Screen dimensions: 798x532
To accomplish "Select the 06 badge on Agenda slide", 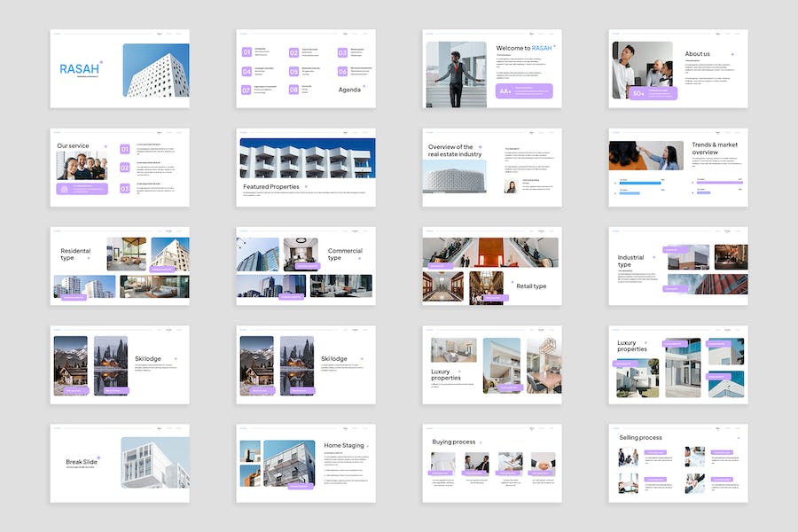I will tap(342, 71).
